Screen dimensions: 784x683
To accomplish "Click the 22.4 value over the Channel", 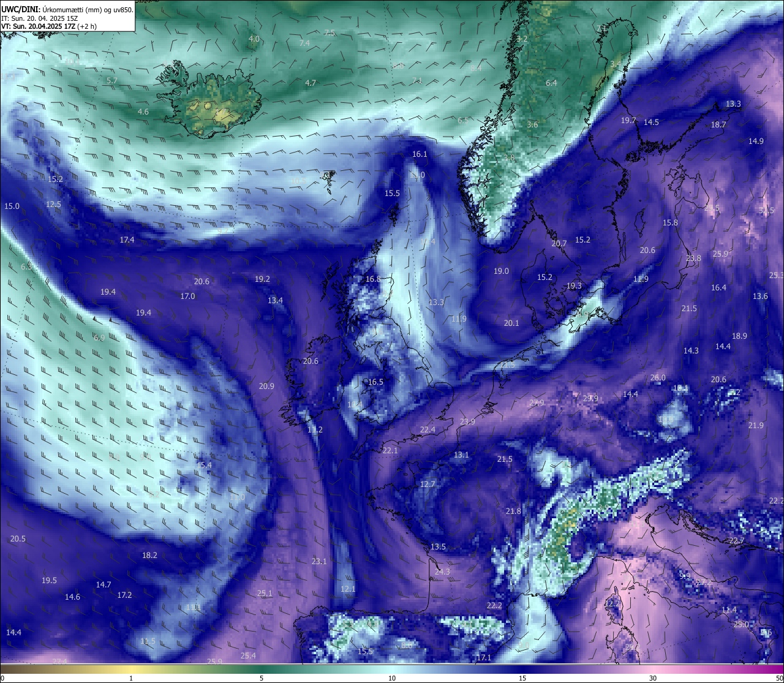I will 428,430.
